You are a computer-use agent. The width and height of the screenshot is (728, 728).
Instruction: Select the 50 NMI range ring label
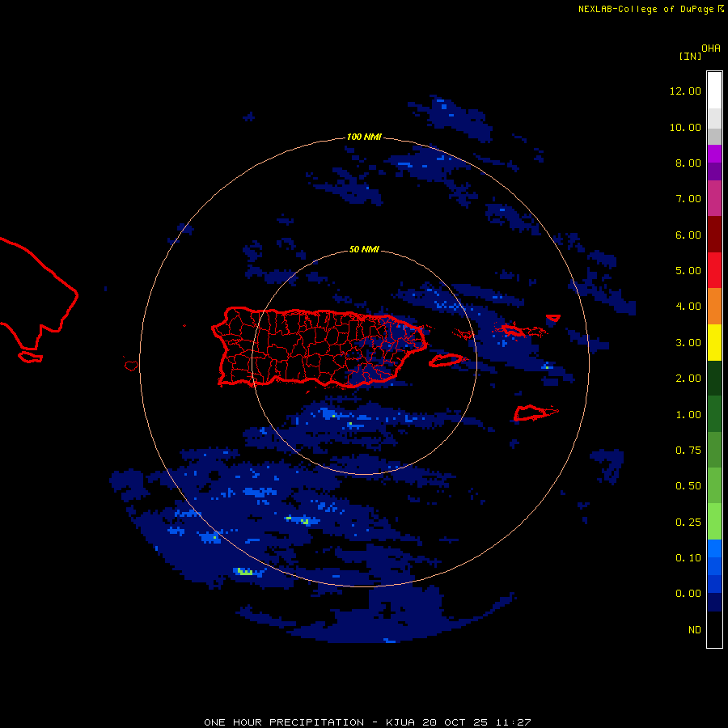point(364,249)
